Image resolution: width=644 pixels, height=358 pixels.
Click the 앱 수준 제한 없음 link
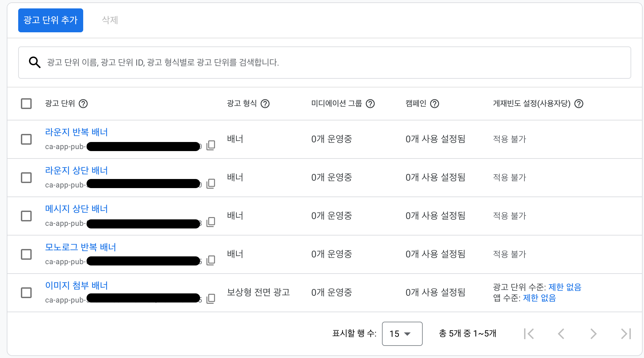click(x=539, y=298)
